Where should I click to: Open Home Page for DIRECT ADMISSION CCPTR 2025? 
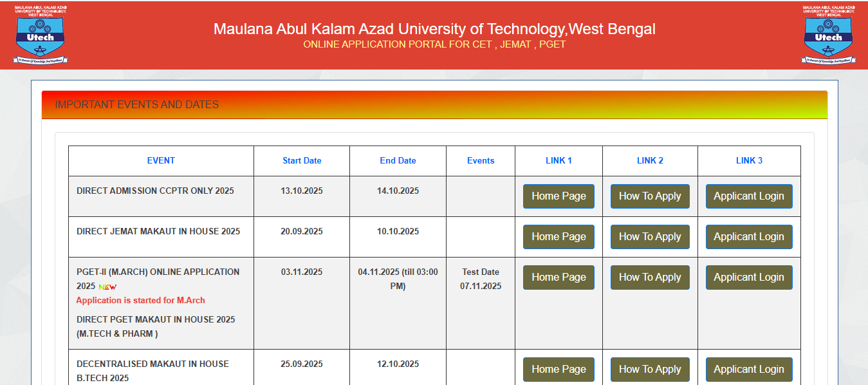[x=558, y=196]
